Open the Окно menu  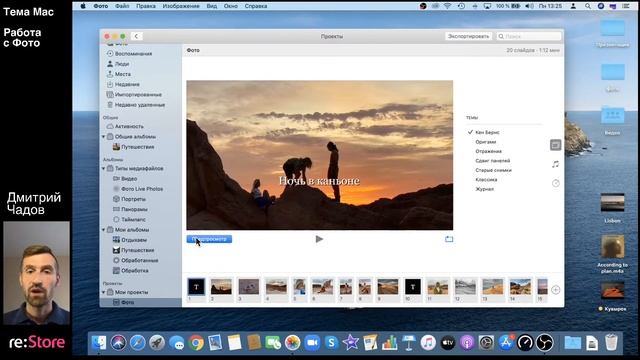231,6
